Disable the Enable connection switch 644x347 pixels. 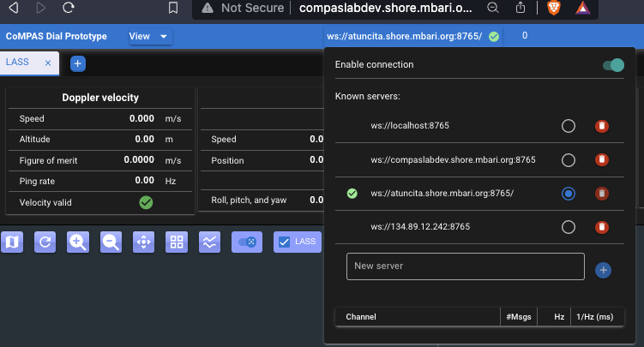pyautogui.click(x=612, y=65)
